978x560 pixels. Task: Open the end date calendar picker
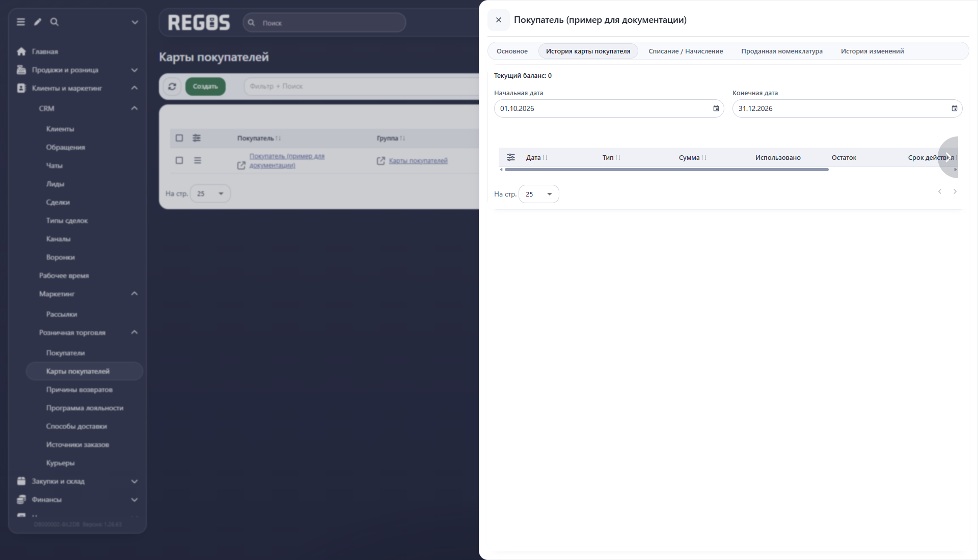click(x=954, y=108)
